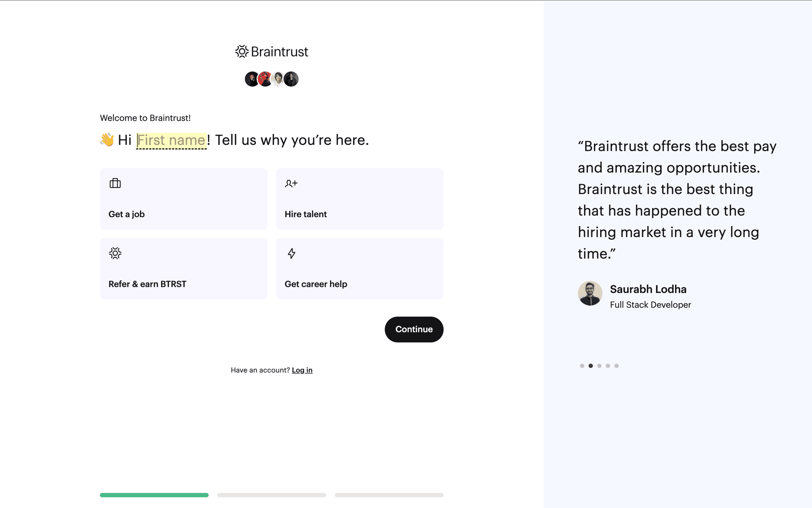Click the sun icon on Refer & earn BTRST
812x508 pixels.
115,253
